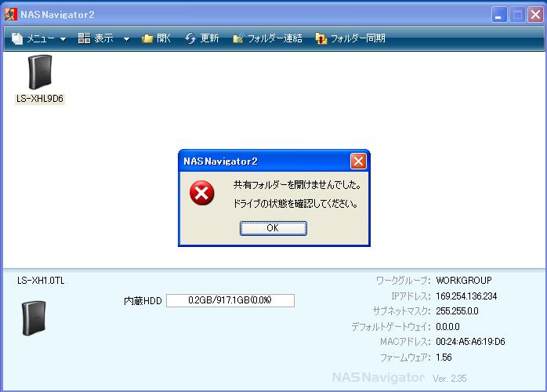This screenshot has height=392, width=547.
Task: Click フォルダー同期 folder sync button
Action: tap(350, 38)
